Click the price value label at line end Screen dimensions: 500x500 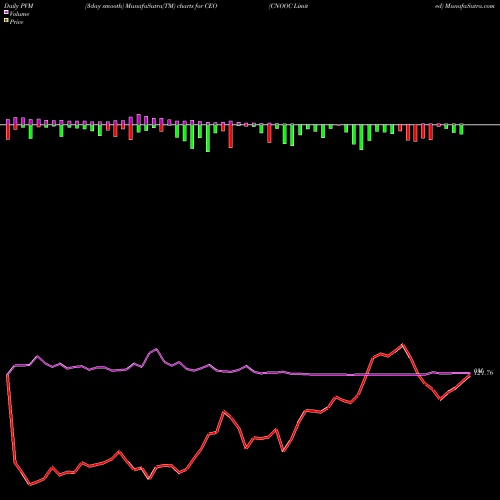pos(484,372)
